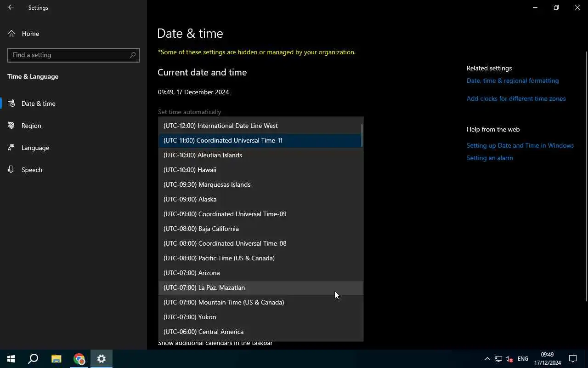The height and width of the screenshot is (368, 588).
Task: Select the Date & time sidebar tab
Action: point(39,103)
